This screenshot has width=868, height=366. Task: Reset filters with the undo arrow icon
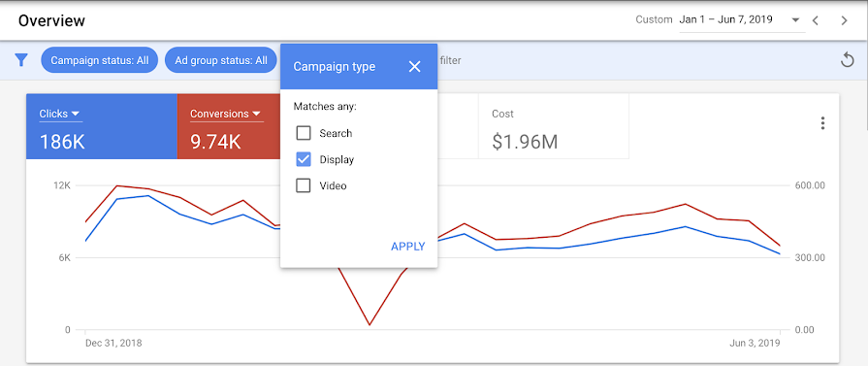click(x=847, y=60)
